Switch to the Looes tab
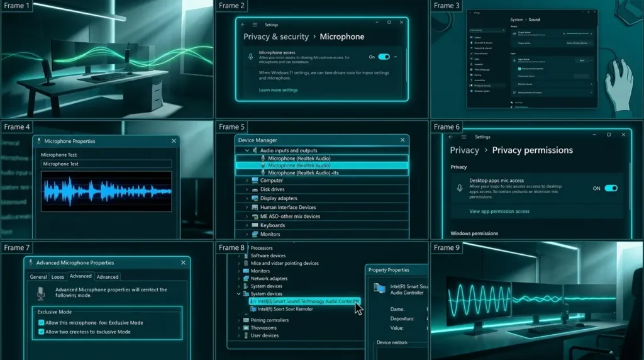This screenshot has width=644, height=360. tap(57, 277)
